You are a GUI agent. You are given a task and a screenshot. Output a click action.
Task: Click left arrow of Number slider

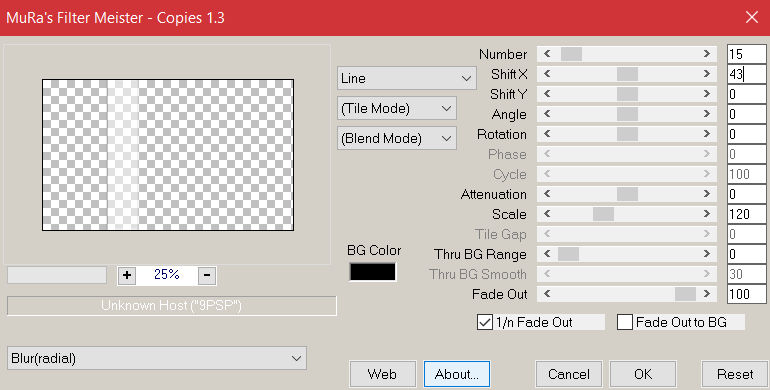point(547,54)
